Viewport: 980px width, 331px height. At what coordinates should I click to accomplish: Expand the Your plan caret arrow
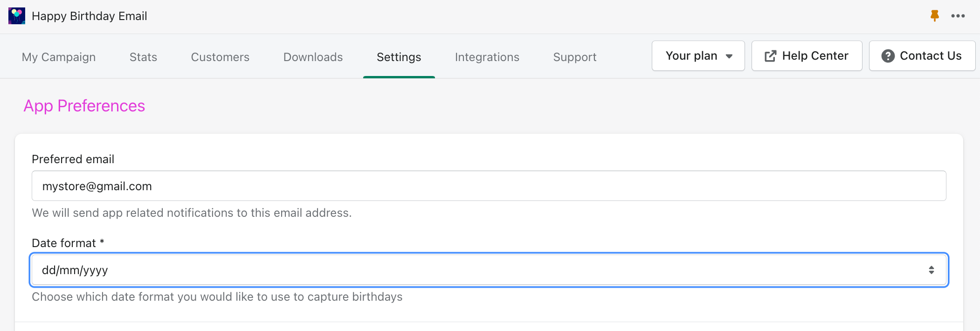point(729,56)
